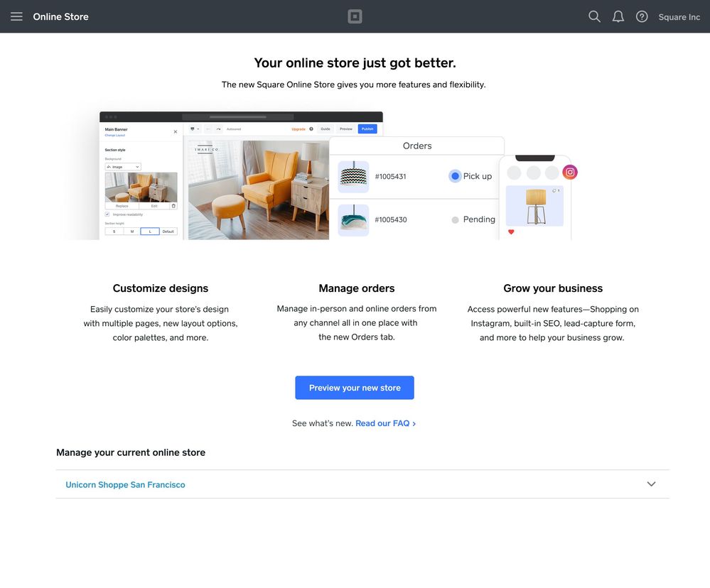710x588 pixels.
Task: Click the trash icon below banner thumbnail
Action: pyautogui.click(x=173, y=206)
